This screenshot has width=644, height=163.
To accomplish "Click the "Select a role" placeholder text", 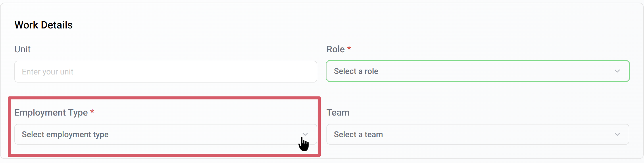I will 356,71.
